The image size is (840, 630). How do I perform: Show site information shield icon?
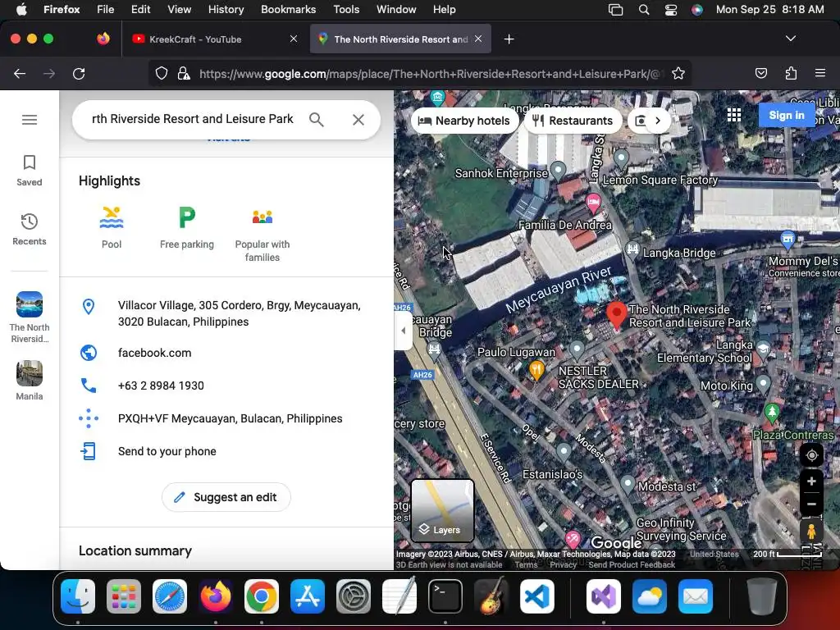[162, 73]
